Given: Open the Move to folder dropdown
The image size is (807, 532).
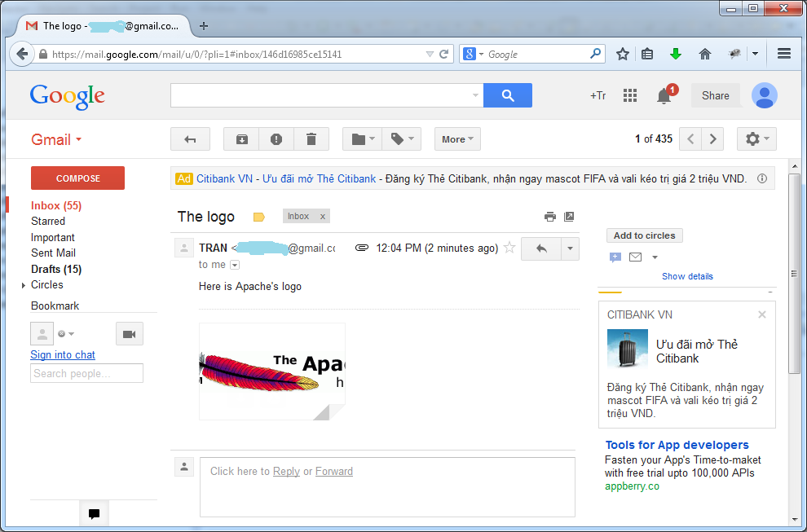Looking at the screenshot, I should pyautogui.click(x=362, y=139).
